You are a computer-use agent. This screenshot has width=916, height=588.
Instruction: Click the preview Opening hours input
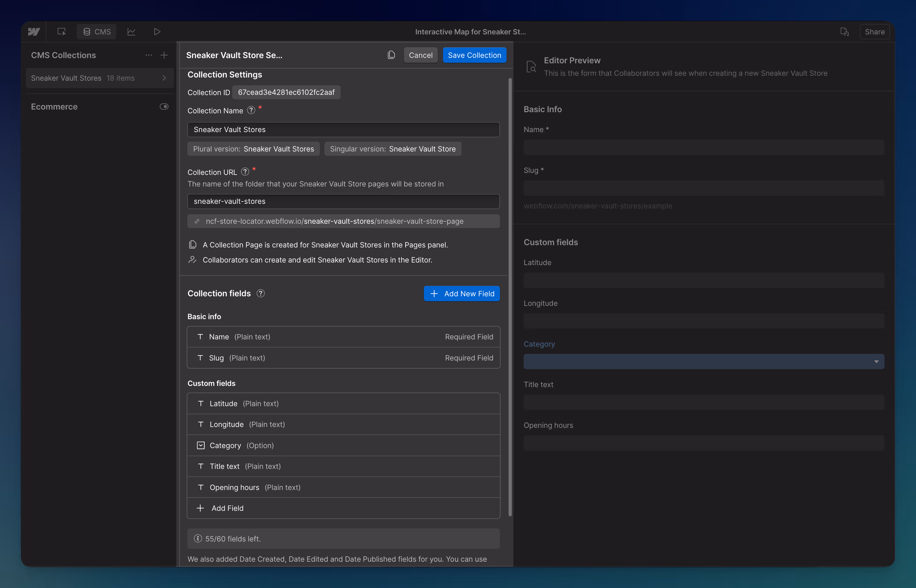click(704, 443)
